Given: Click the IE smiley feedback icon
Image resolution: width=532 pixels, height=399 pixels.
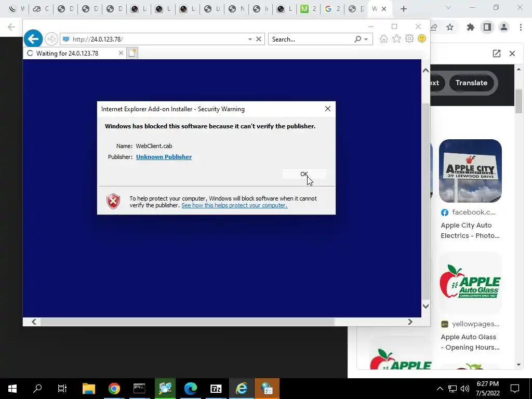Looking at the screenshot, I should click(422, 38).
